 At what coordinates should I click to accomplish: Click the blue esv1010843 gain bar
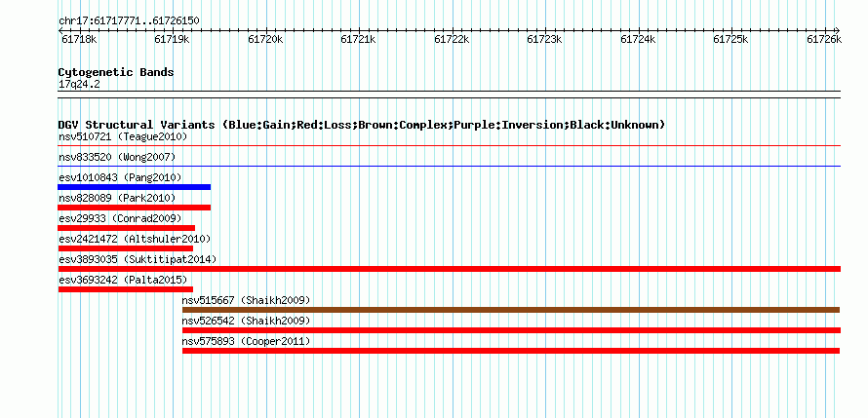135,187
